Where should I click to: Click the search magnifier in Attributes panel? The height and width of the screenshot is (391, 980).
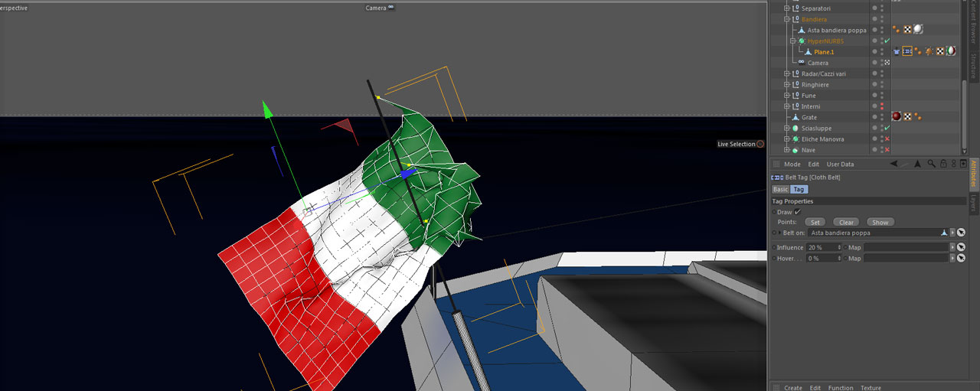[x=931, y=164]
